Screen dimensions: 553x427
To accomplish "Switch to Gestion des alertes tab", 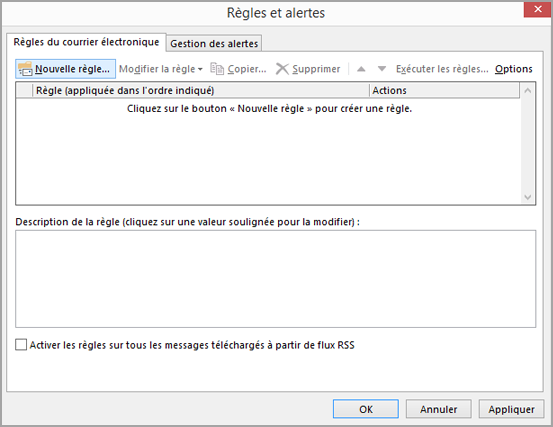I will tap(214, 44).
